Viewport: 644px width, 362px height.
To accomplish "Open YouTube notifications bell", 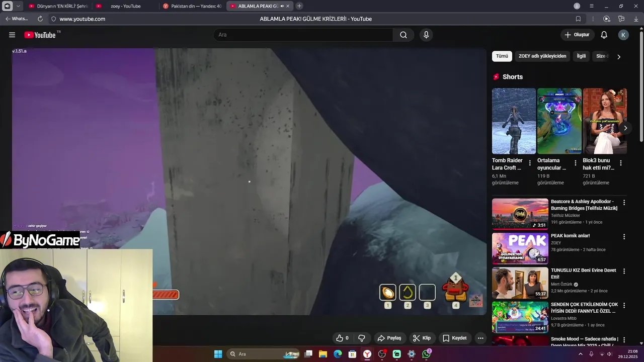I will coord(604,35).
